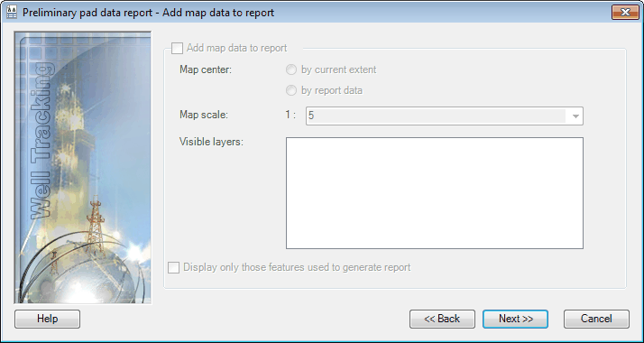Expand the Map scale dropdown arrow
644x343 pixels.
[575, 116]
